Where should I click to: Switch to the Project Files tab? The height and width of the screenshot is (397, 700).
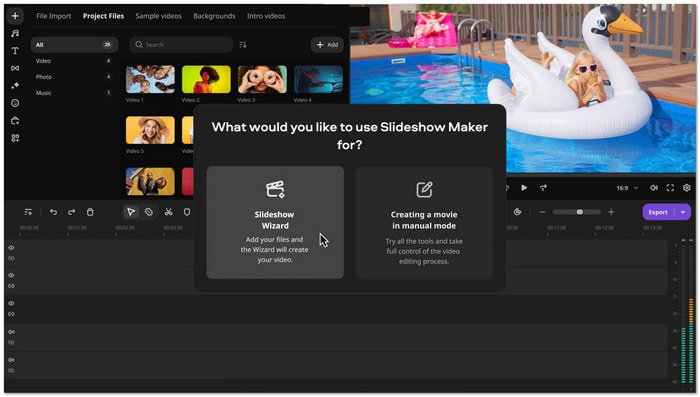103,16
